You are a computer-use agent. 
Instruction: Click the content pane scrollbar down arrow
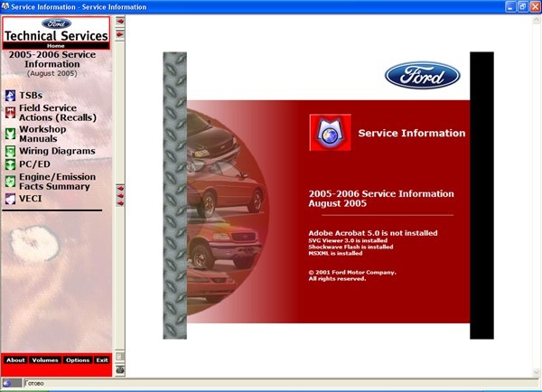[537, 372]
